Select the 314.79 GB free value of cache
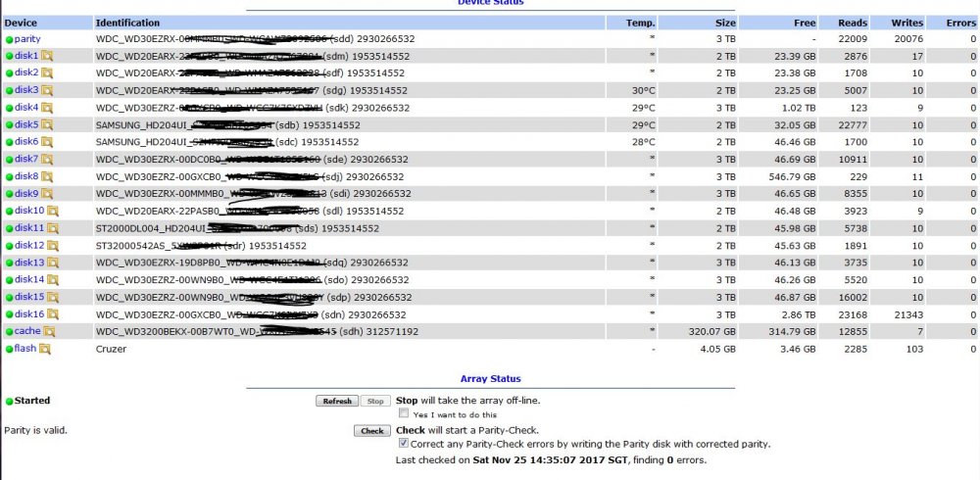Image resolution: width=980 pixels, height=480 pixels. coord(792,331)
